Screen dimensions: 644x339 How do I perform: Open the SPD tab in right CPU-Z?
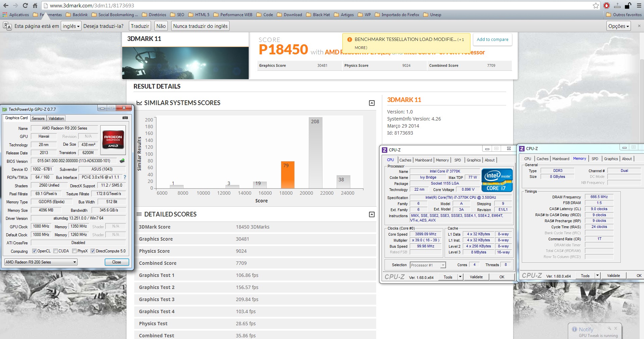(595, 159)
